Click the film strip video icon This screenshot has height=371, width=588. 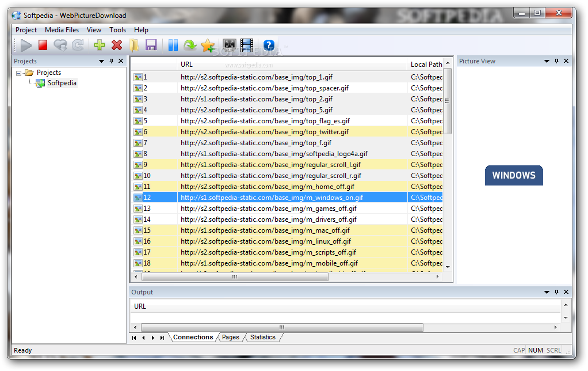point(247,46)
